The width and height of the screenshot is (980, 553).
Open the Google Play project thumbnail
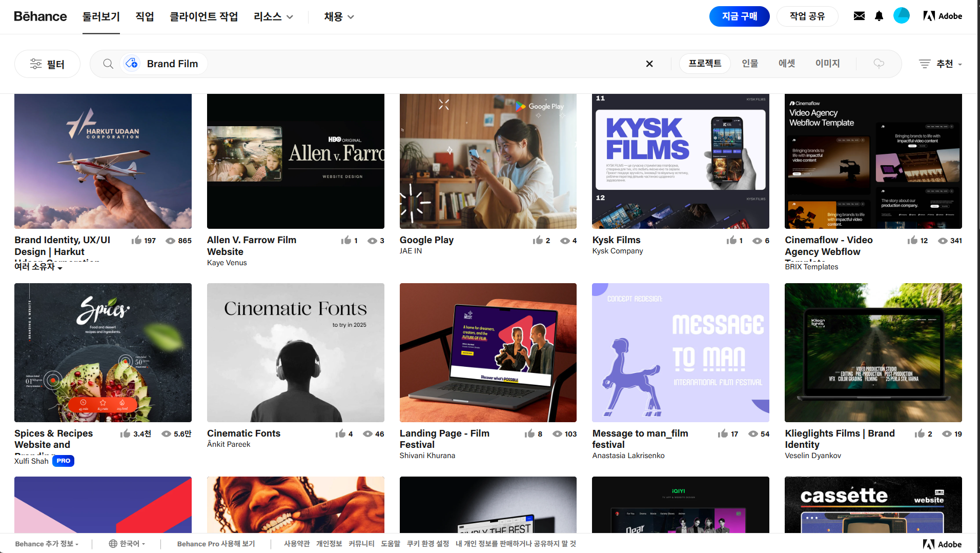(488, 161)
